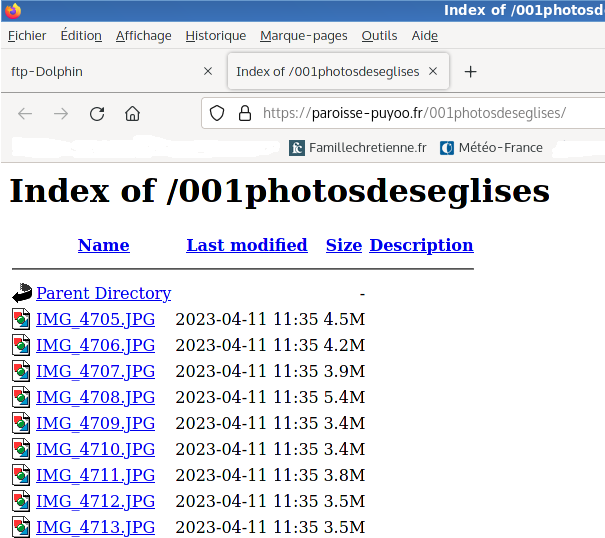The width and height of the screenshot is (605, 538).
Task: Open the Fichier menu
Action: [27, 36]
